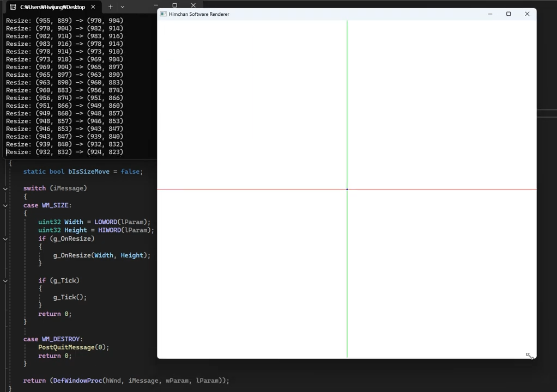Image resolution: width=557 pixels, height=392 pixels.
Task: Click the DefWindowProc function name in code
Action: (x=77, y=381)
